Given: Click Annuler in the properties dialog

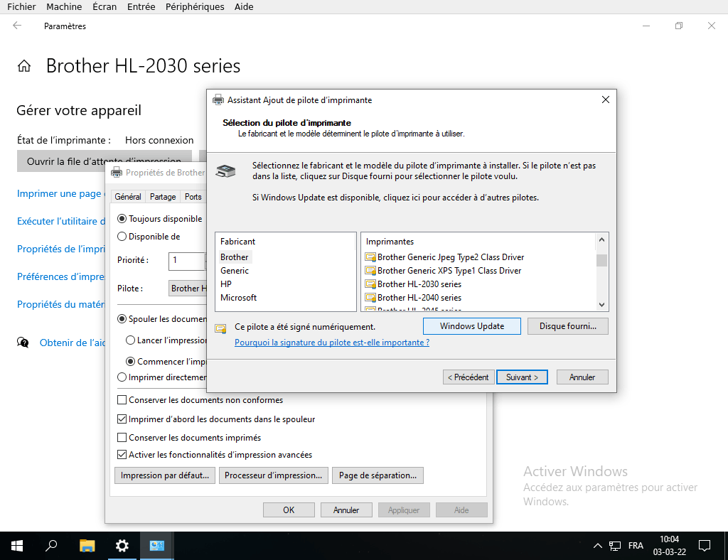Looking at the screenshot, I should point(346,510).
